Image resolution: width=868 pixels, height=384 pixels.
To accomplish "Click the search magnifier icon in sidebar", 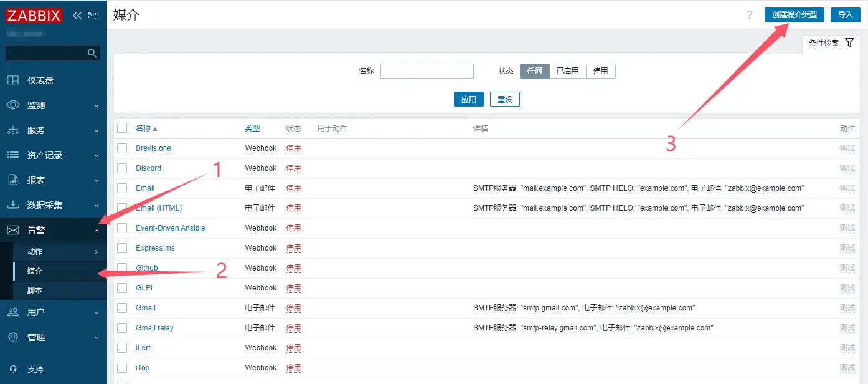I will coord(92,53).
